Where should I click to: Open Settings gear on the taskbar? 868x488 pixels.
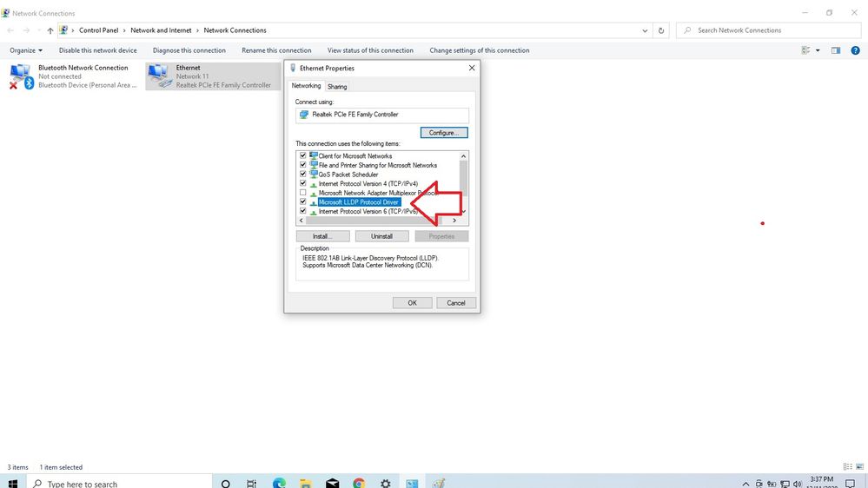coord(386,483)
